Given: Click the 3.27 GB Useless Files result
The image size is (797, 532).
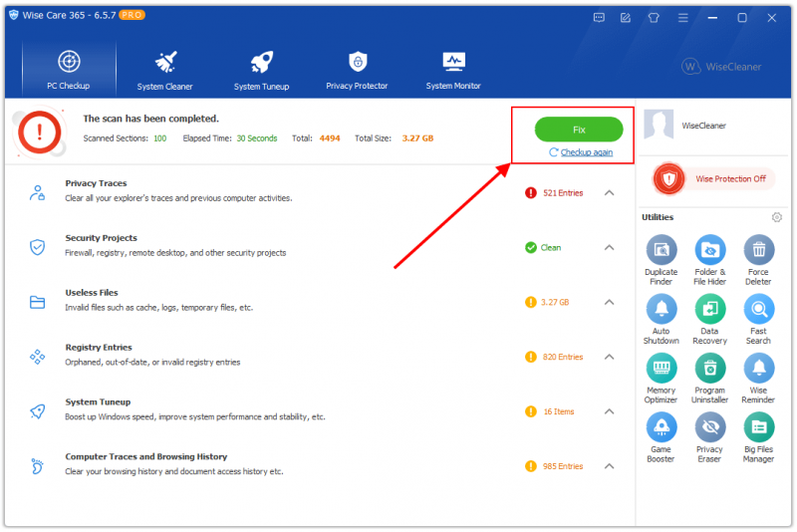Looking at the screenshot, I should point(555,302).
